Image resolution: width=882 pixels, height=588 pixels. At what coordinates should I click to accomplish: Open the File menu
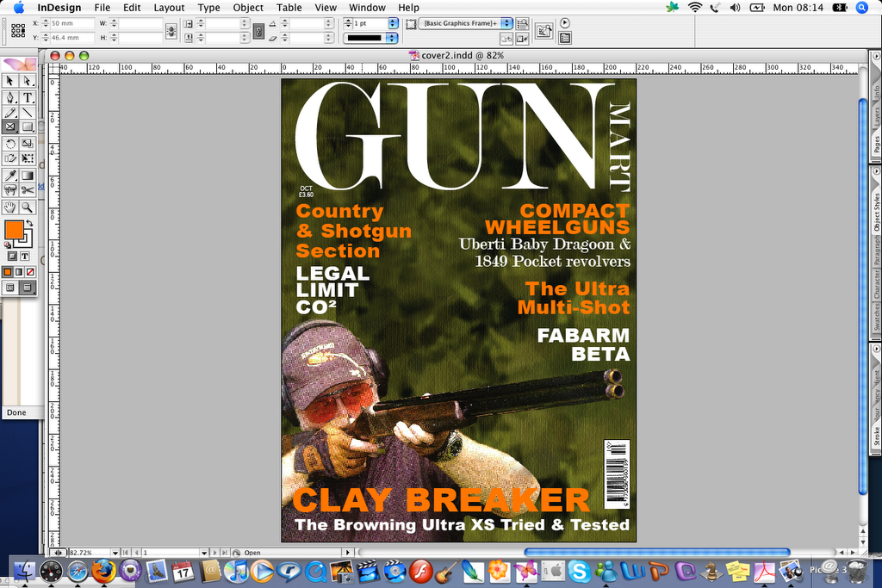coord(102,8)
